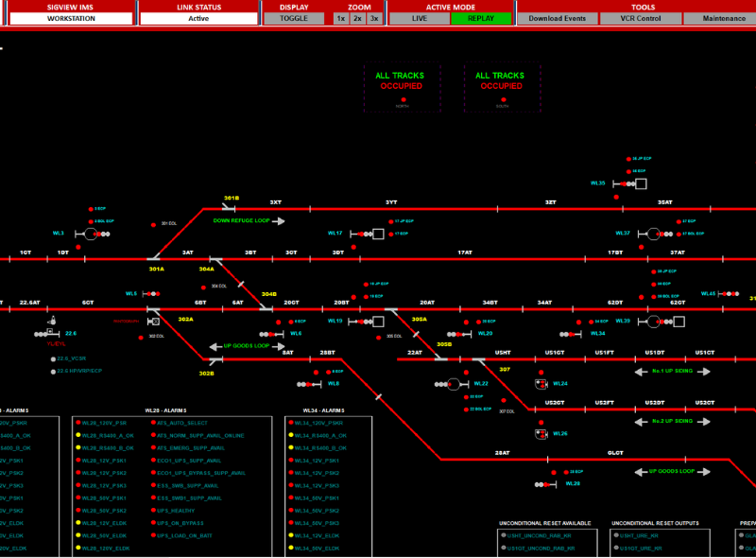Select the WL37 signal icon

[655, 235]
